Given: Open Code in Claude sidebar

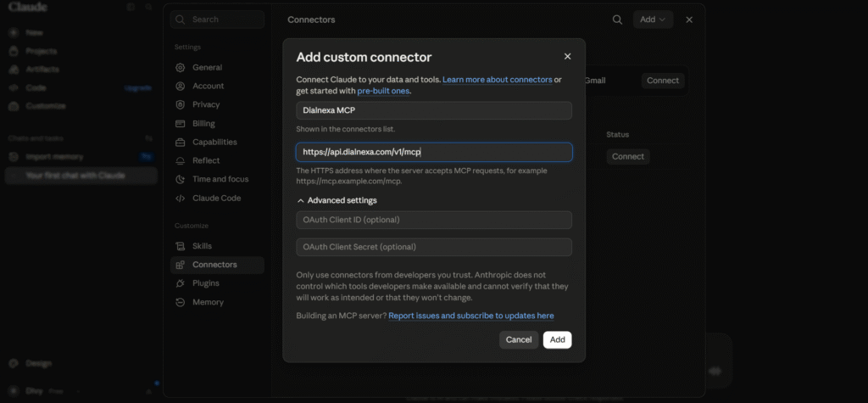Looking at the screenshot, I should (x=36, y=87).
